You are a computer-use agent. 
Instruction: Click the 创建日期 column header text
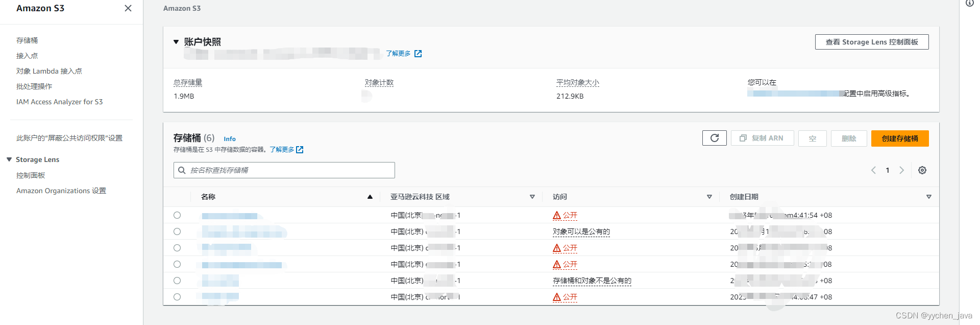[744, 197]
